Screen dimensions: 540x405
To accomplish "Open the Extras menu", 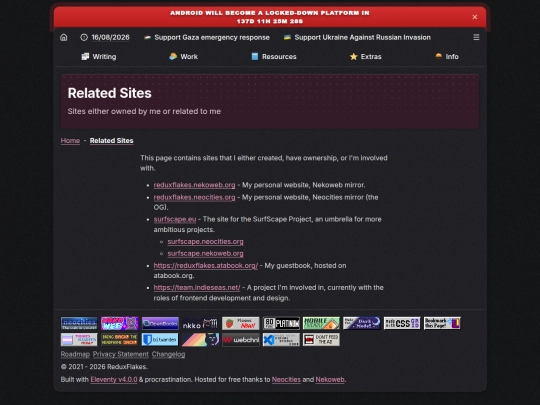I will click(x=365, y=56).
